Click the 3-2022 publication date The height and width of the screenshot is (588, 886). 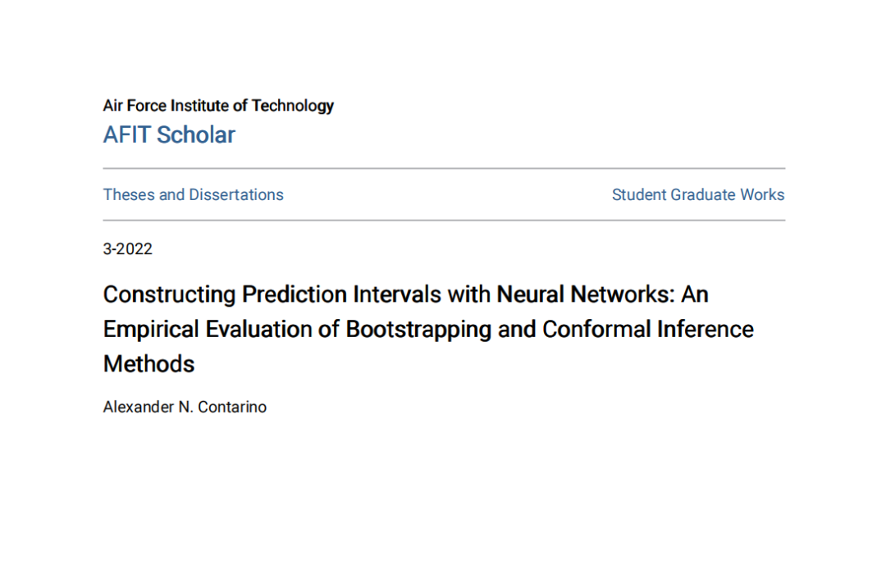click(127, 248)
